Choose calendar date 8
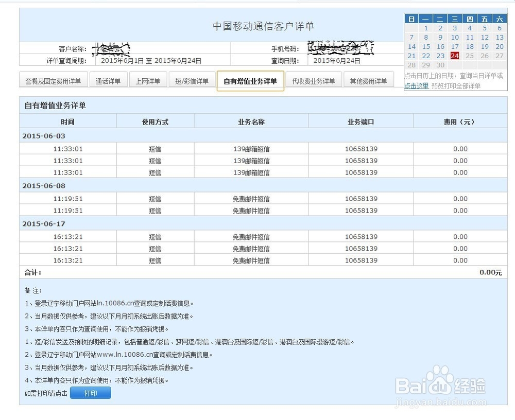Image resolution: width=515 pixels, height=420 pixels. tap(426, 38)
